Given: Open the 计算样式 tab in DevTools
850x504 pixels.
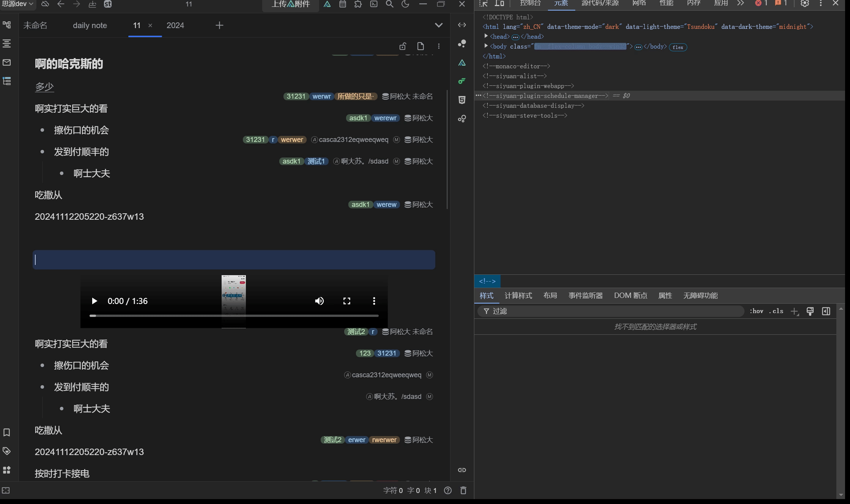Looking at the screenshot, I should [518, 296].
